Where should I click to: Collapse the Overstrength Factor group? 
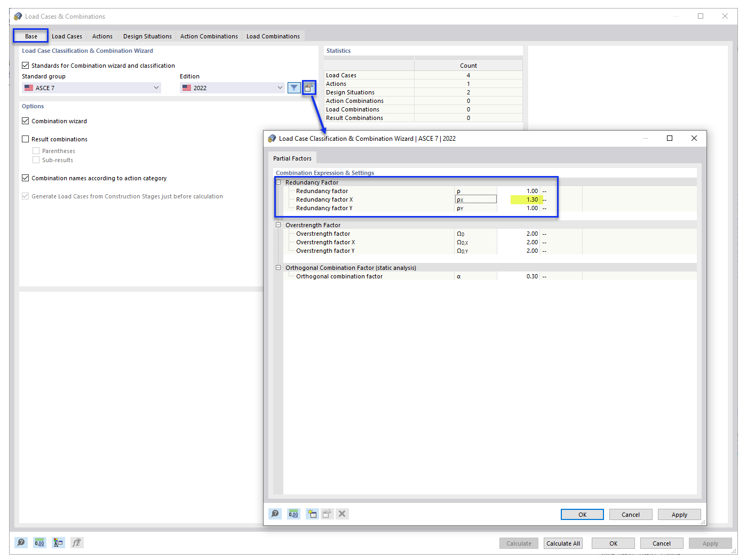point(278,225)
